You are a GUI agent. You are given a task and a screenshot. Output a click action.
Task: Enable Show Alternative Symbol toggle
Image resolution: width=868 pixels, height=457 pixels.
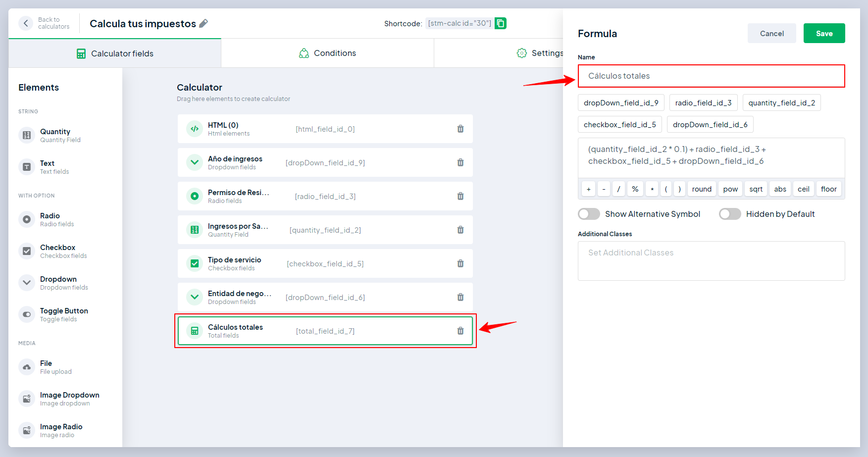(589, 214)
